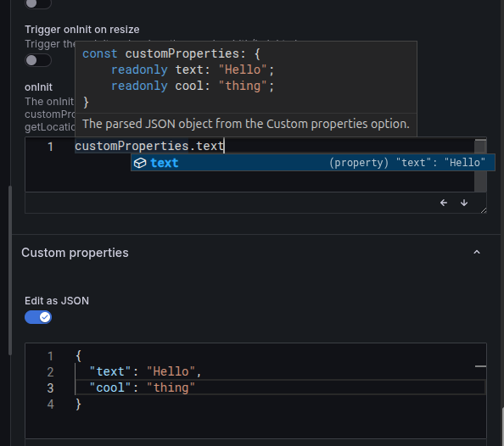The image size is (504, 446).
Task: Click the onInit option label
Action: pos(38,87)
